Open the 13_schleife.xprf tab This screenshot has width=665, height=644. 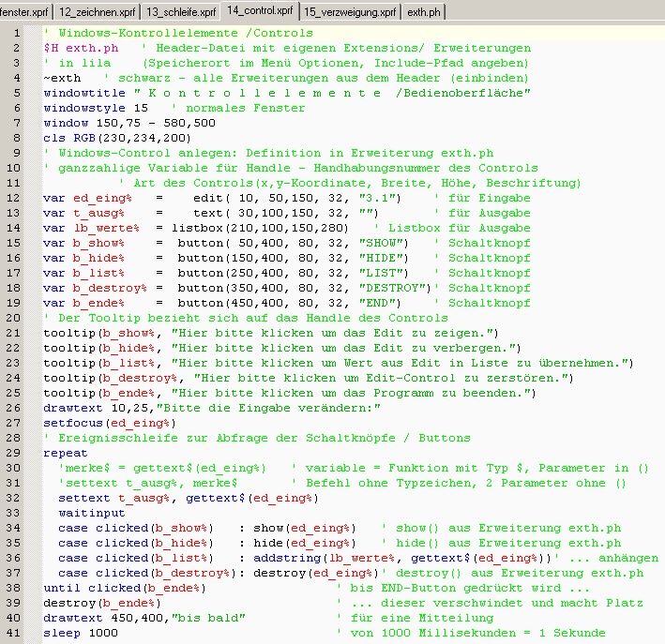tap(179, 11)
